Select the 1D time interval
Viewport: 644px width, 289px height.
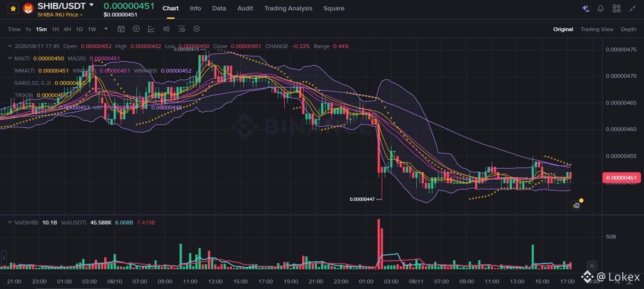pos(79,29)
